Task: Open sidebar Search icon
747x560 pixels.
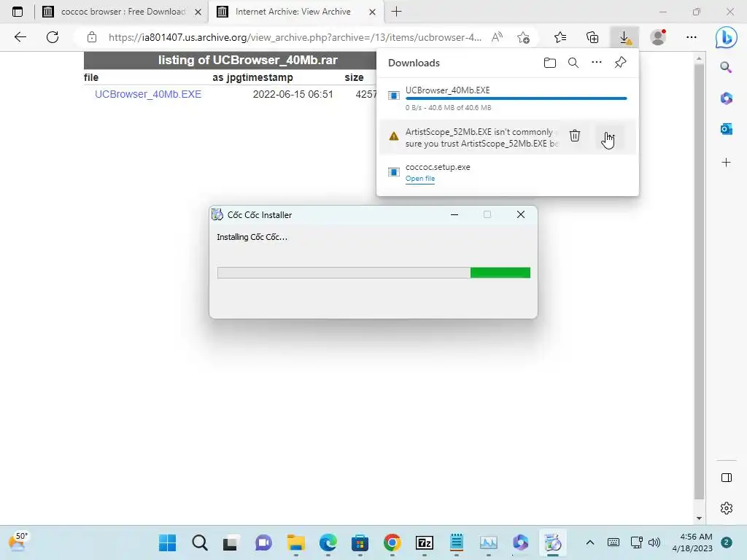Action: 726,67
